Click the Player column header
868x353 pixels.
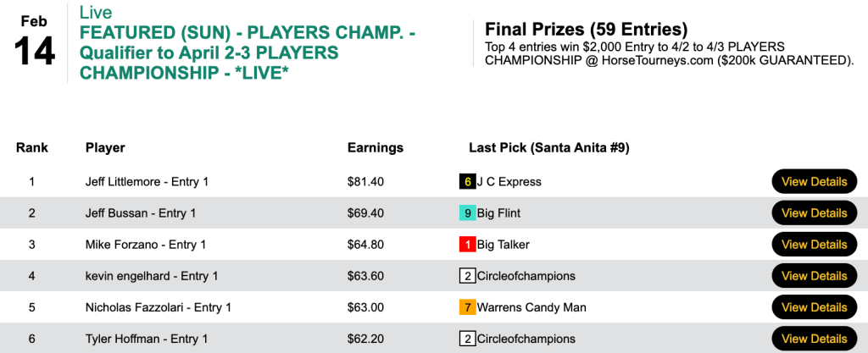click(x=105, y=148)
